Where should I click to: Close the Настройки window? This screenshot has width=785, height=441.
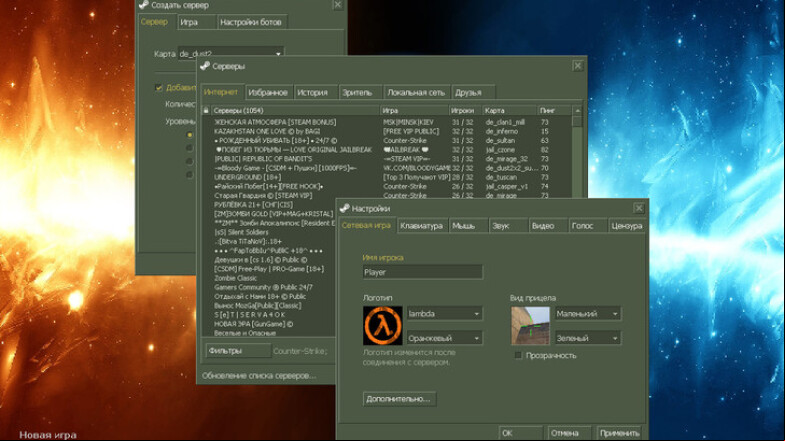coord(639,208)
